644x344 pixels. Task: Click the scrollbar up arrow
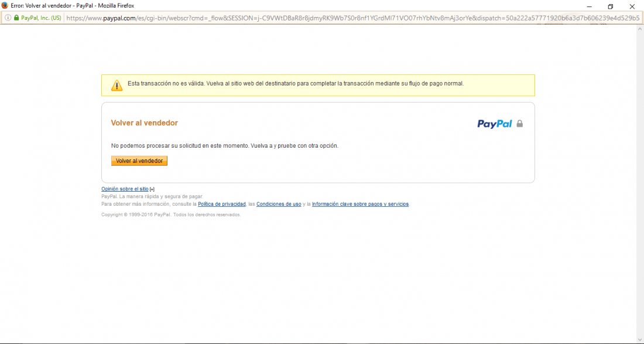point(640,29)
